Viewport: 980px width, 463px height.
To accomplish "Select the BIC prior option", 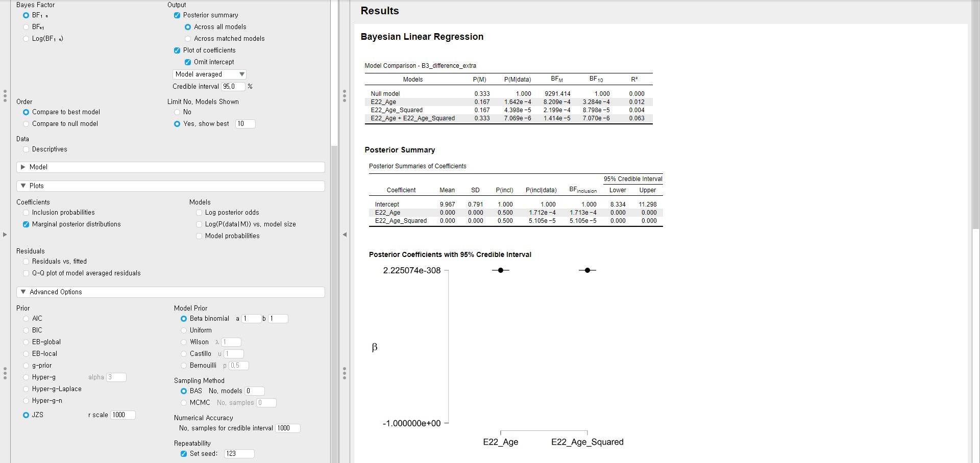I will (x=26, y=330).
